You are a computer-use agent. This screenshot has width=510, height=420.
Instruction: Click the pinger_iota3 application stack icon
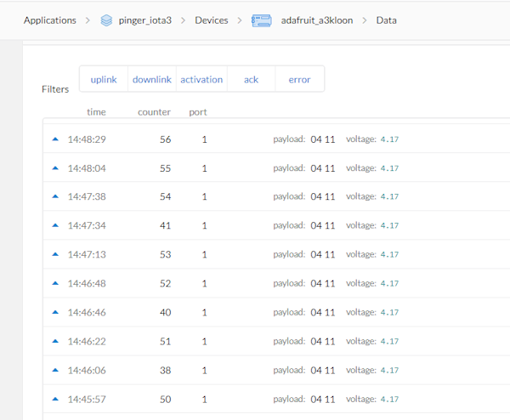[x=106, y=20]
